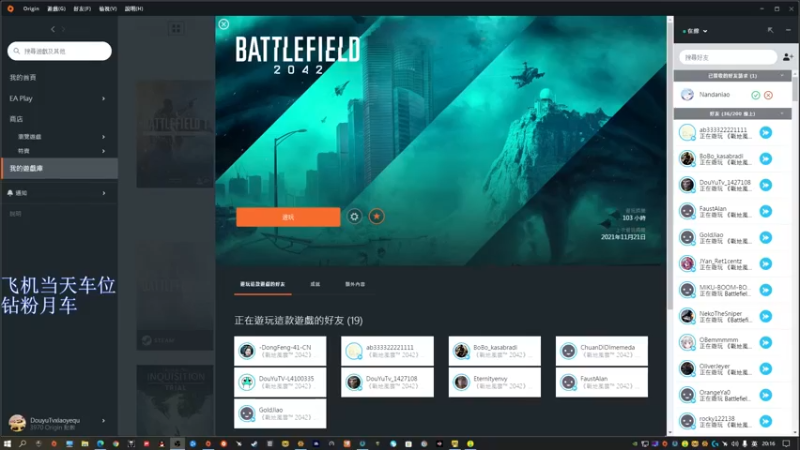Expand the 瀏覽遊戲 submenu chevron
This screenshot has height=450, width=800.
click(103, 137)
